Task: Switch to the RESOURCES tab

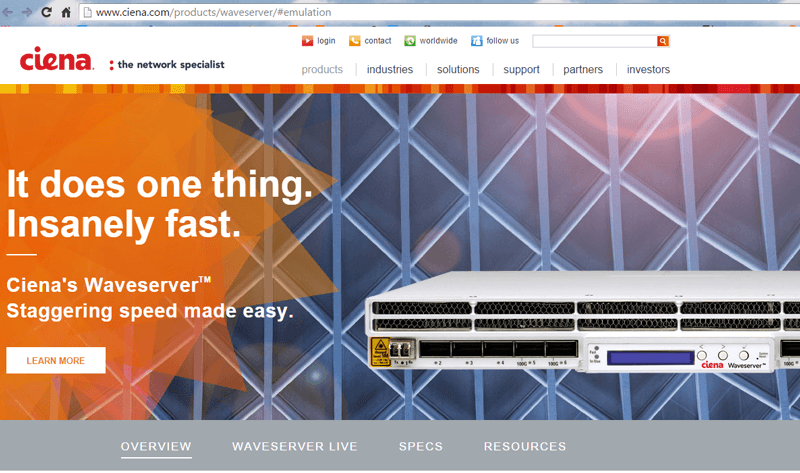Action: [x=525, y=446]
